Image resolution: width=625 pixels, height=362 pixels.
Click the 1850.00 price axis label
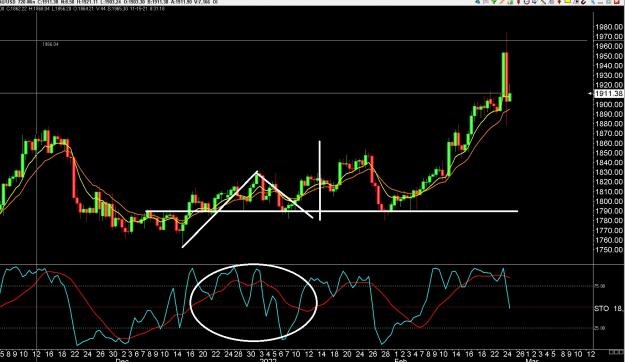click(x=609, y=153)
